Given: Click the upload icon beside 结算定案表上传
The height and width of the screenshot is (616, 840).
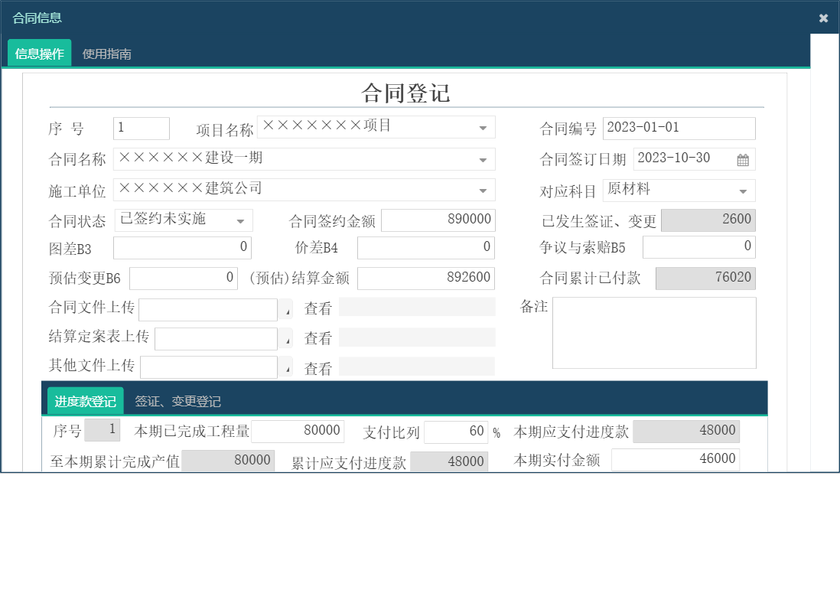Looking at the screenshot, I should click(288, 340).
